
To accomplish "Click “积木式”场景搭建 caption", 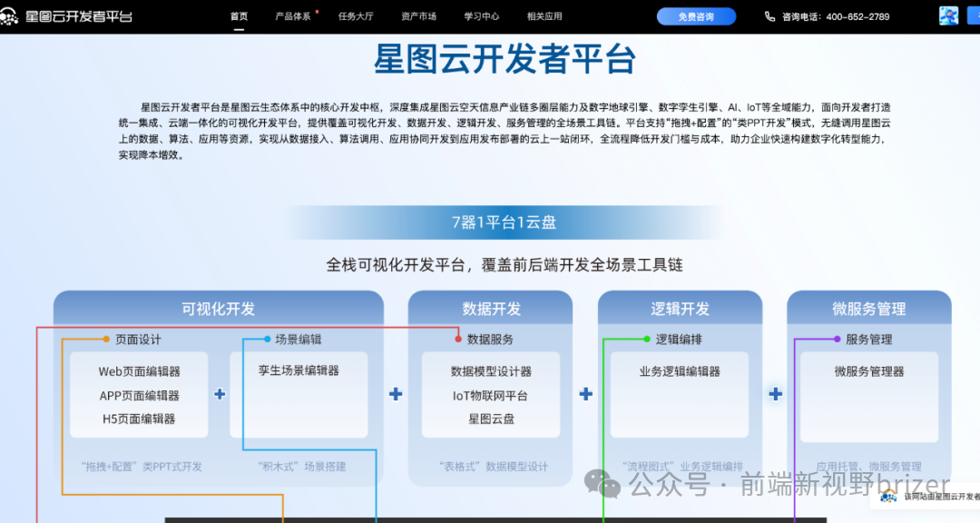I will coord(302,467).
